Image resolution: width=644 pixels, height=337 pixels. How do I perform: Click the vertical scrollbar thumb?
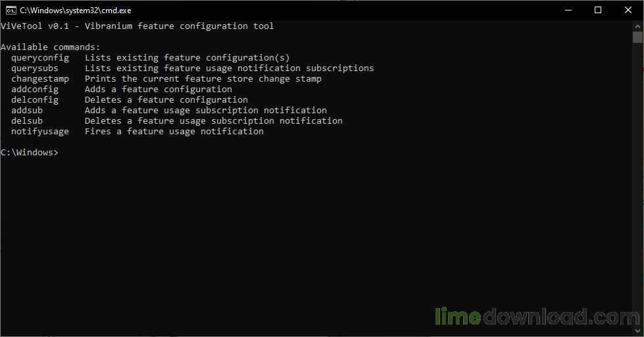point(637,37)
